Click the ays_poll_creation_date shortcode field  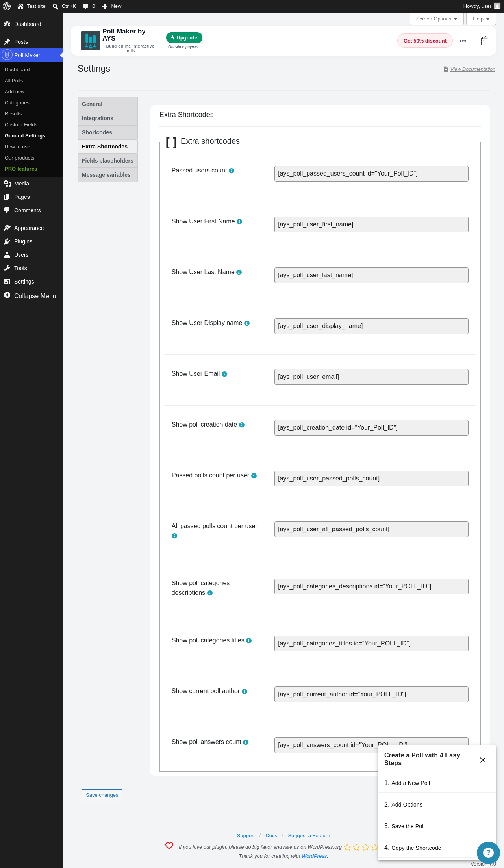371,428
